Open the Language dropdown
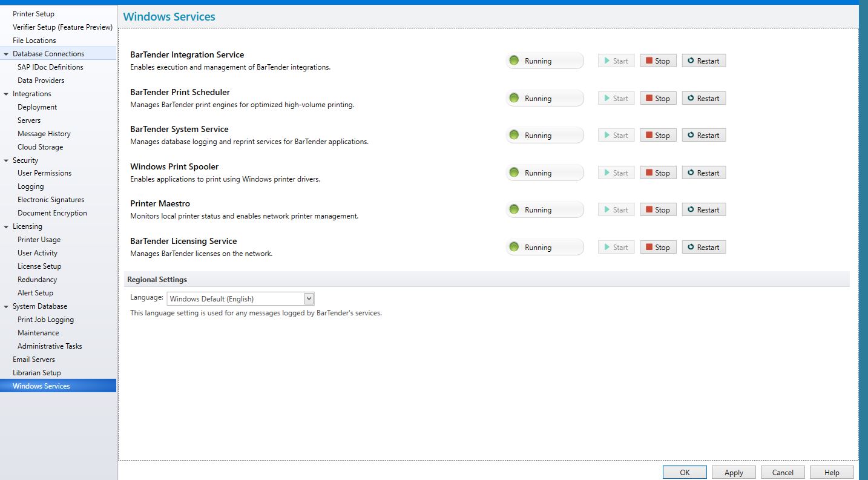Image resolution: width=868 pixels, height=480 pixels. pyautogui.click(x=309, y=298)
